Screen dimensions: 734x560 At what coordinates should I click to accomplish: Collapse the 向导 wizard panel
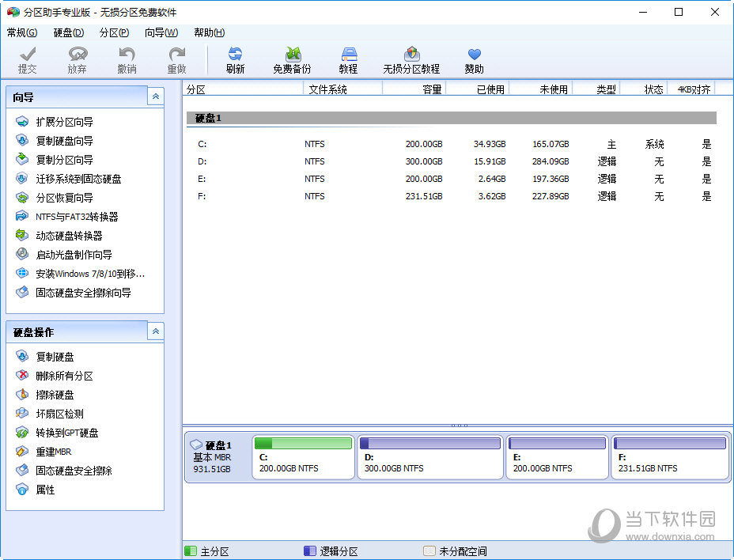click(156, 96)
